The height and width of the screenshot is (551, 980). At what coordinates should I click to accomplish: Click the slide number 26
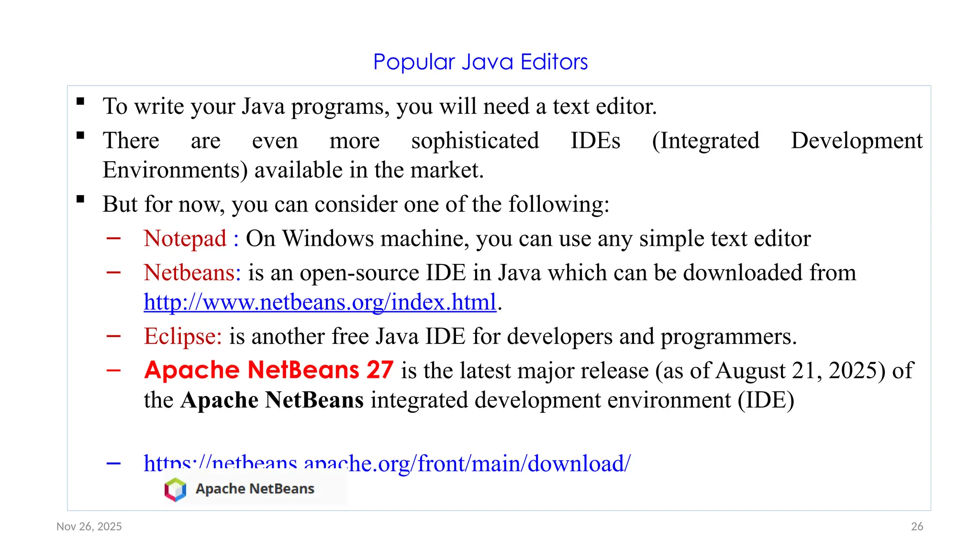click(917, 527)
